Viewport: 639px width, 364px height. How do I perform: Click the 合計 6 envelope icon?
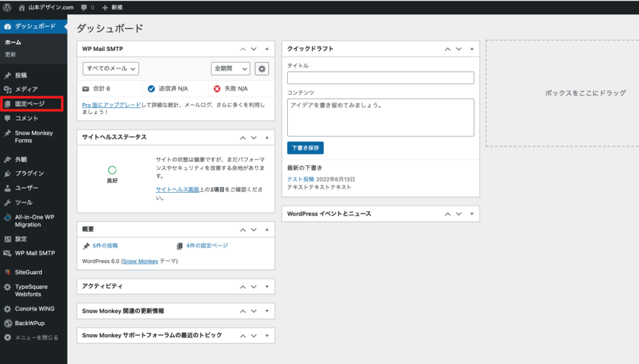[x=85, y=89]
